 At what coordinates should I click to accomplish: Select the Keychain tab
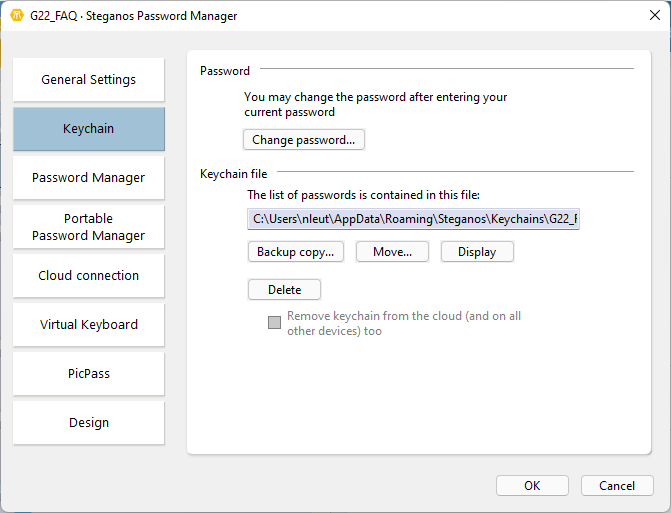pos(89,129)
